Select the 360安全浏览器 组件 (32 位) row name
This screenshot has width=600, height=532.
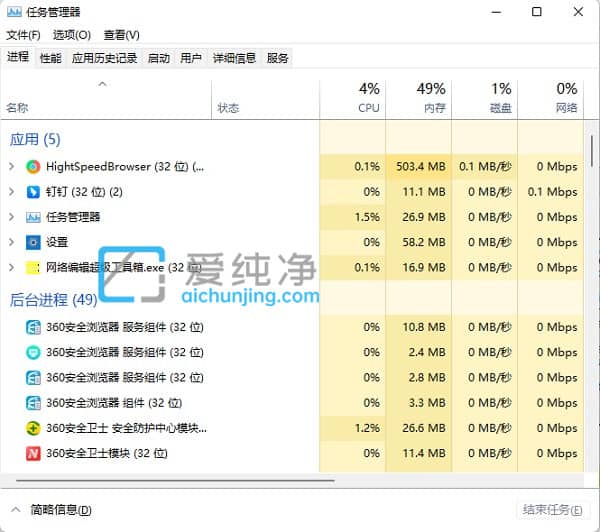114,403
